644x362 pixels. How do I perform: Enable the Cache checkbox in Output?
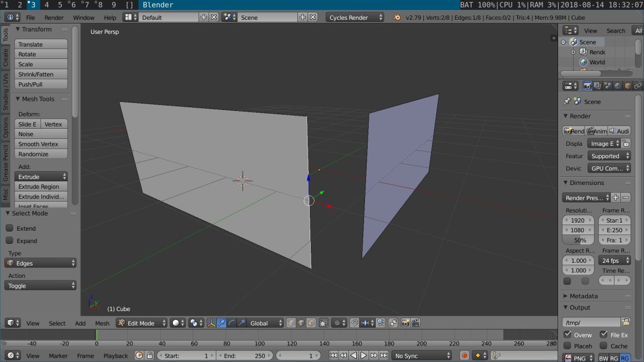click(x=604, y=346)
